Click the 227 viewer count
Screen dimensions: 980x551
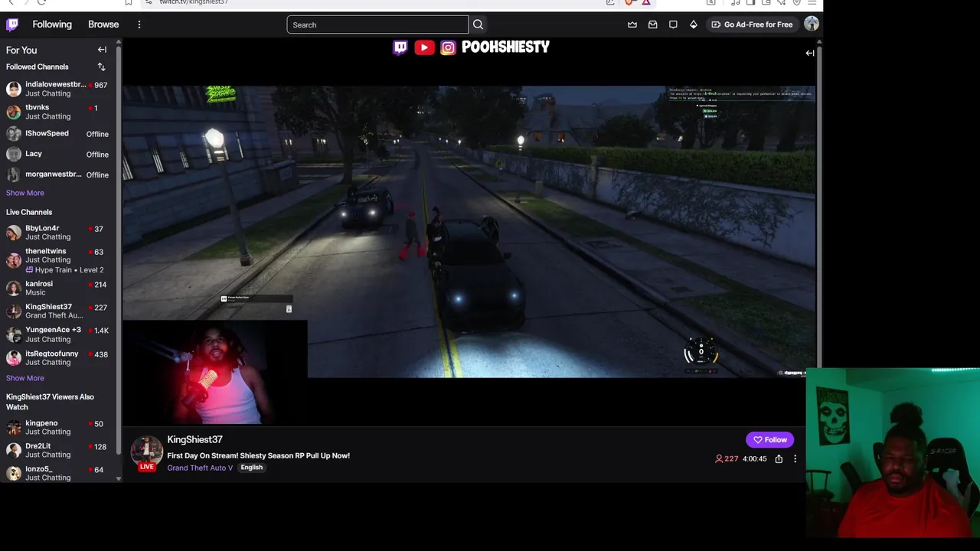pos(727,459)
